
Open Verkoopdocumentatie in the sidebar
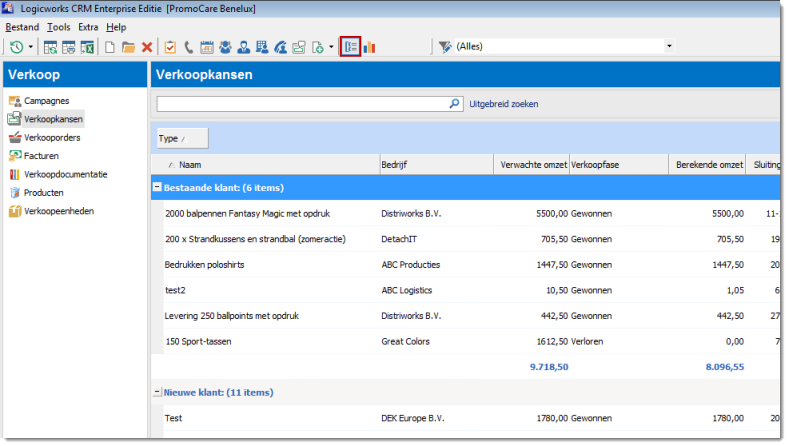pos(66,174)
